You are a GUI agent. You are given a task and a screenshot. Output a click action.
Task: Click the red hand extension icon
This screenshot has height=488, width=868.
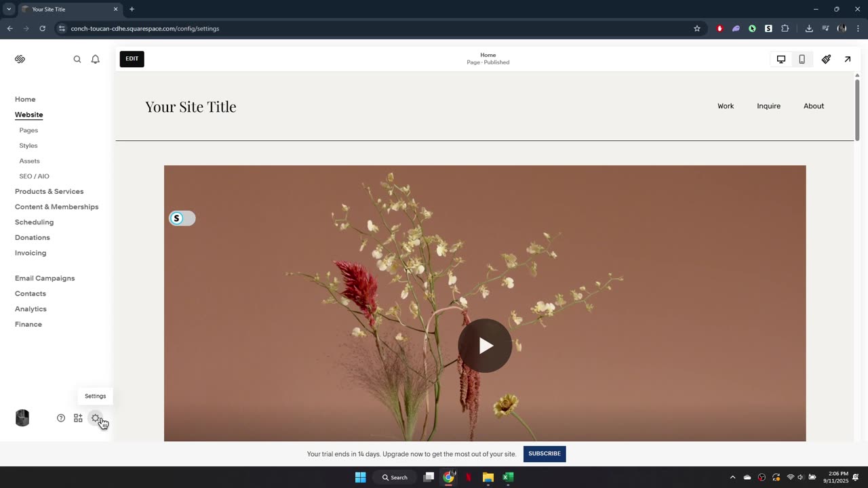coord(719,28)
